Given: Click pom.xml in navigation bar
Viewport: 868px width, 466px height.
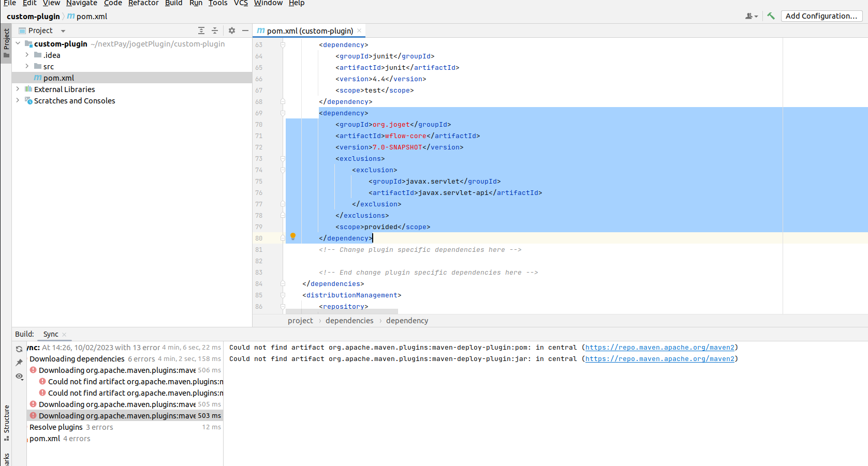Looking at the screenshot, I should coord(87,17).
